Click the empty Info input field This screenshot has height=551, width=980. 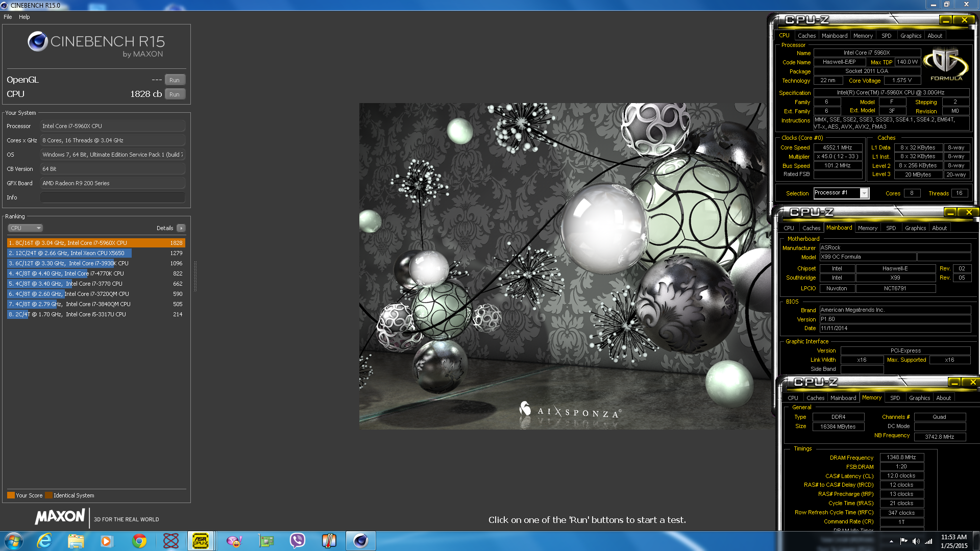pyautogui.click(x=112, y=197)
